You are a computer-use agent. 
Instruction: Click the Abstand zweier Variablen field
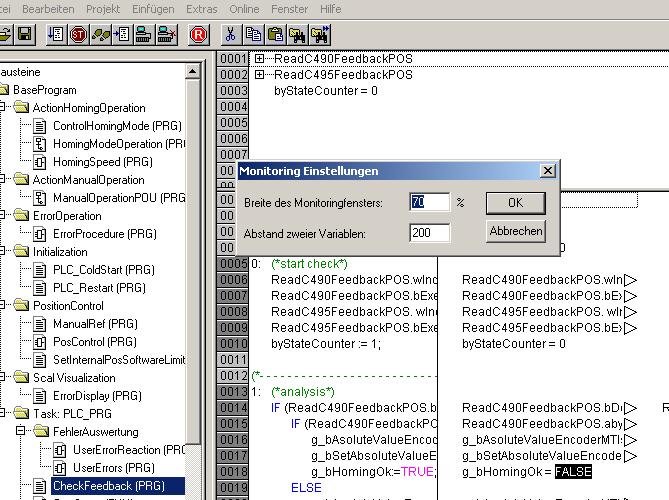pos(429,234)
